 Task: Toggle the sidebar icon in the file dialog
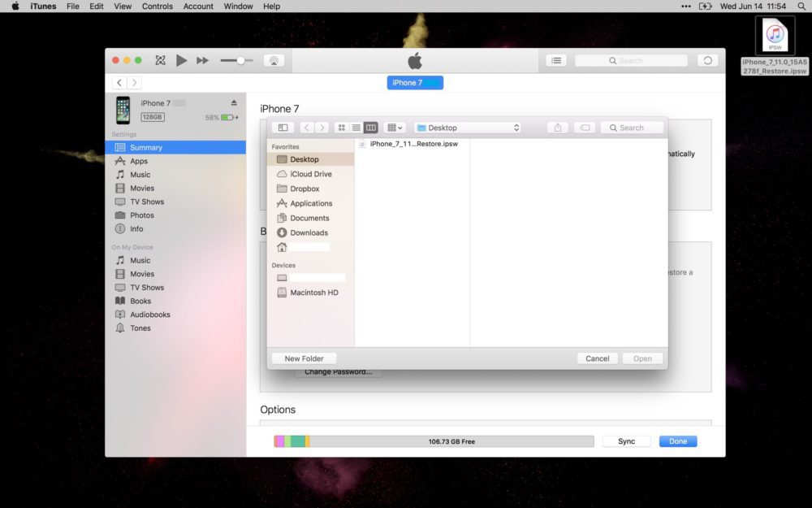pyautogui.click(x=282, y=127)
